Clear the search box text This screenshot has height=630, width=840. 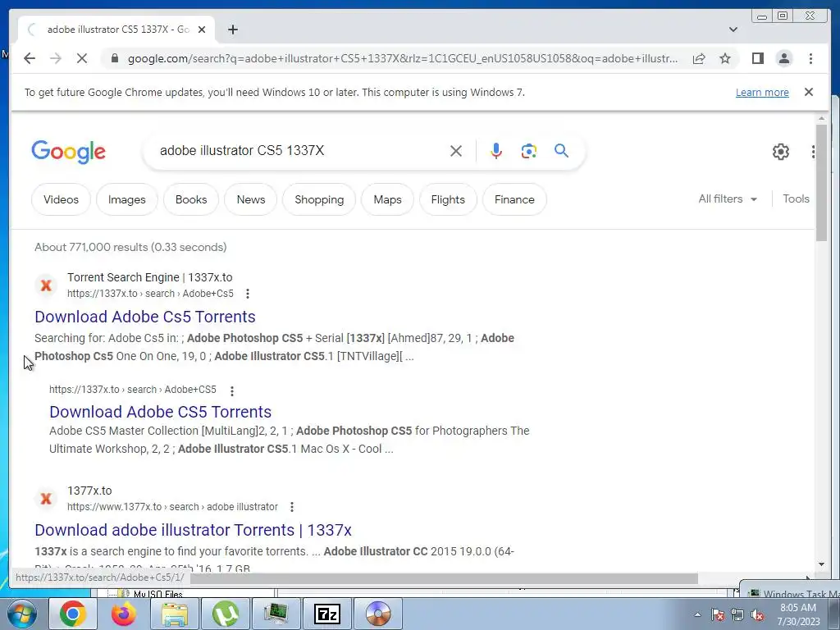click(456, 151)
